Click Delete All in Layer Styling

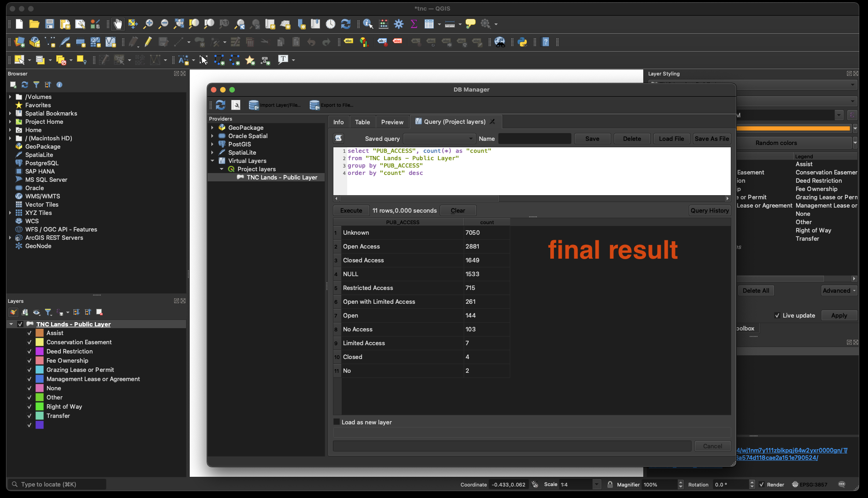point(756,290)
